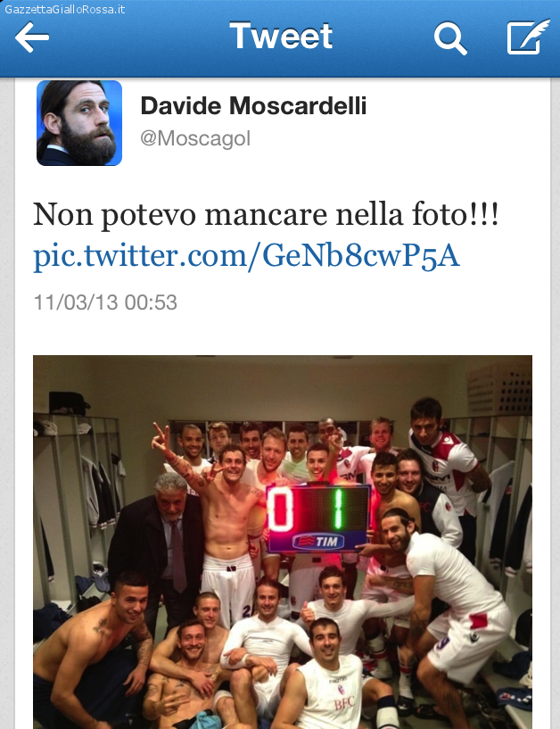Tap the TIM logo on the scoreboard

pyautogui.click(x=317, y=541)
